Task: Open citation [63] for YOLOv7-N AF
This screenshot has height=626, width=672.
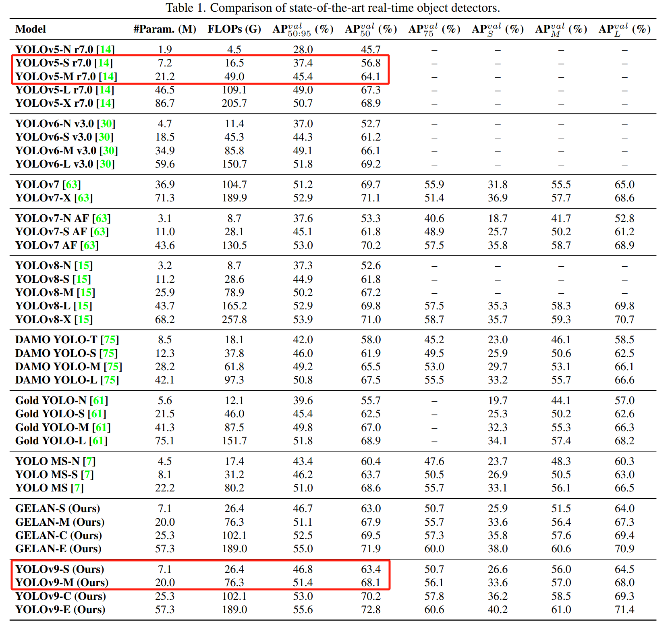Action: pos(102,218)
